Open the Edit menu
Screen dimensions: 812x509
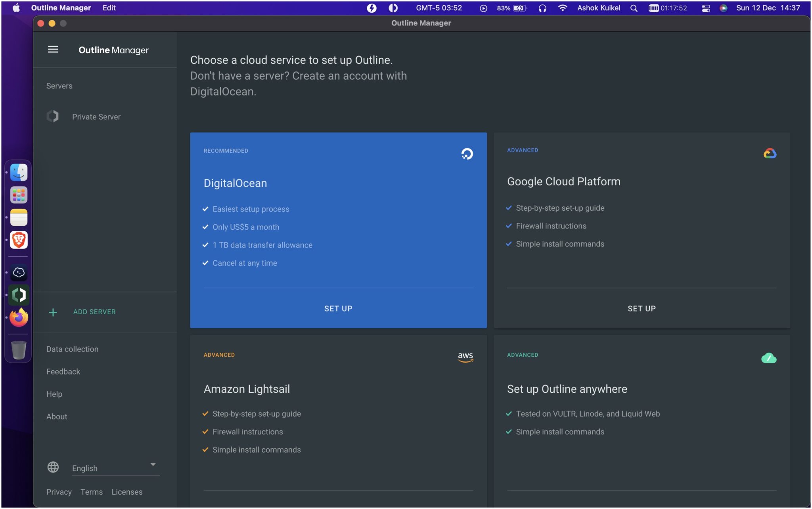[x=109, y=8]
